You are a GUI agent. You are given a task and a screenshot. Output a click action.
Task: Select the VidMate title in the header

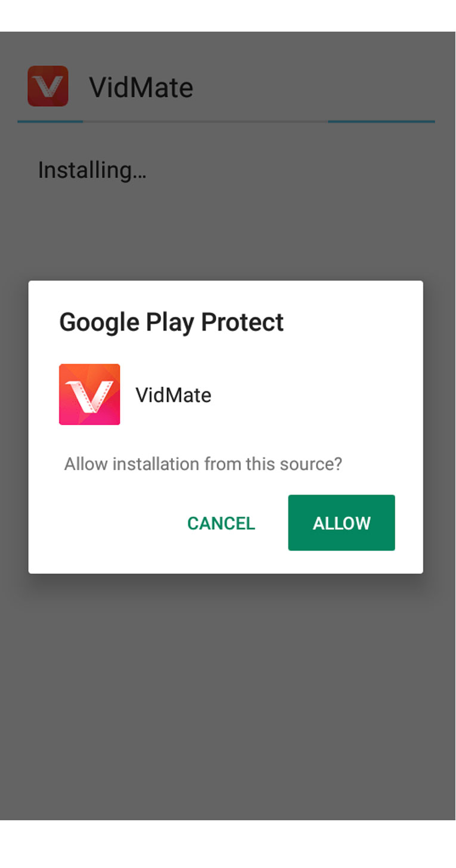pyautogui.click(x=141, y=87)
